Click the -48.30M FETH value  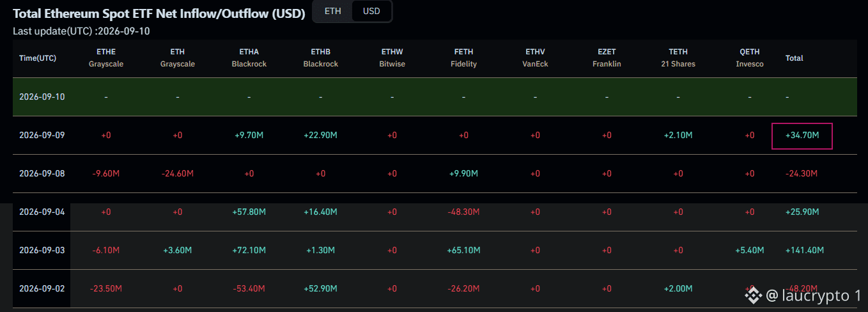[463, 212]
